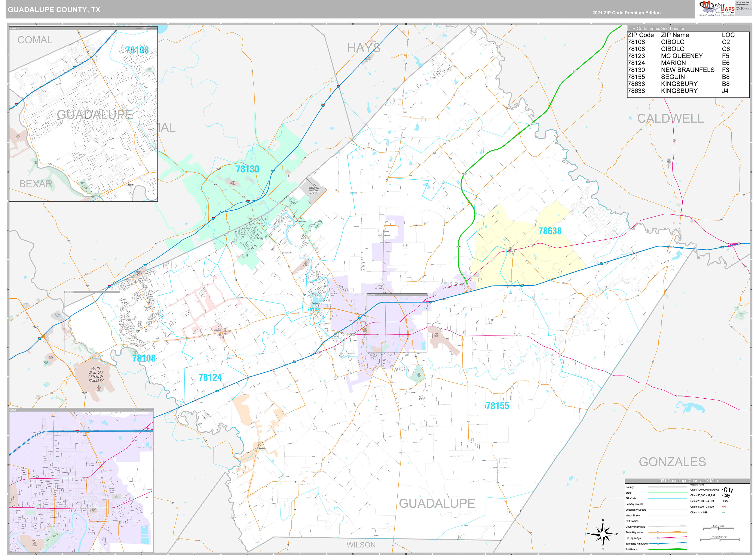Click the BEXAR label in Schertz inset
Image resolution: width=756 pixels, height=556 pixels.
pos(36,184)
